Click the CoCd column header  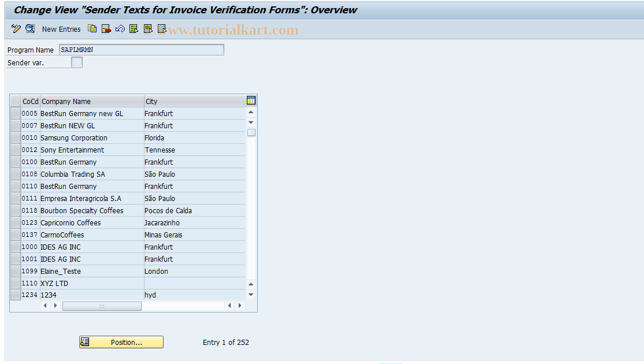[30, 101]
